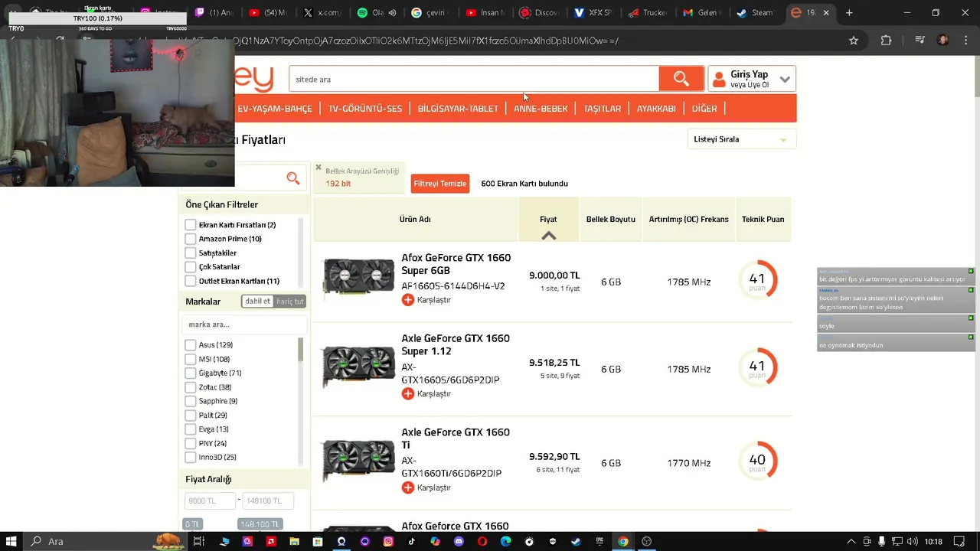Select the 'hariç tut' brand toggle
Image resolution: width=980 pixels, height=551 pixels.
(290, 302)
